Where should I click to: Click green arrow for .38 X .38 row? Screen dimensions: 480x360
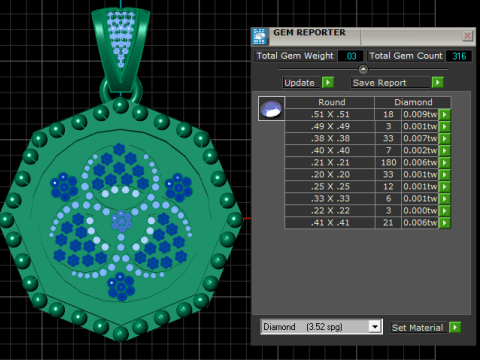tap(445, 138)
